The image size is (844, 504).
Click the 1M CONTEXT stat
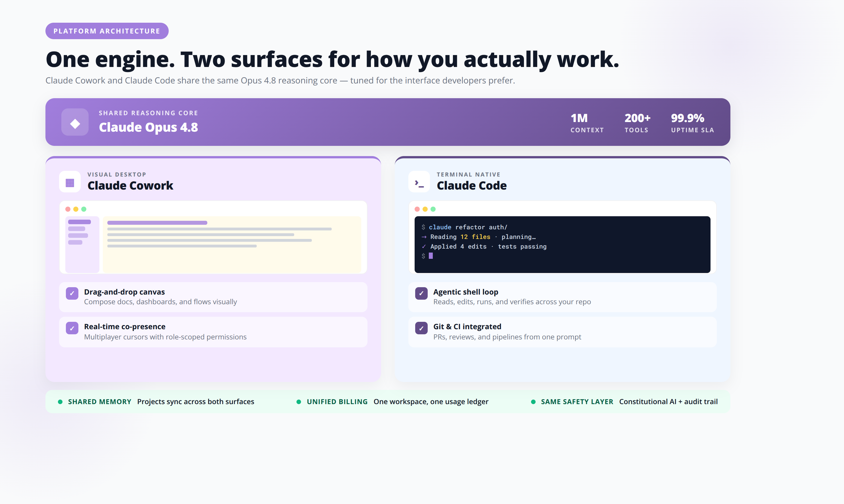[587, 123]
